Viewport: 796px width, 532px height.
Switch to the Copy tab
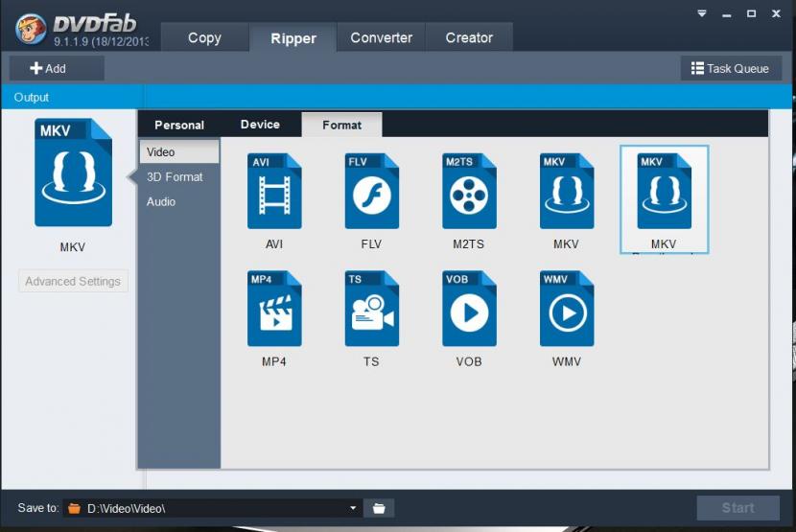click(x=204, y=37)
